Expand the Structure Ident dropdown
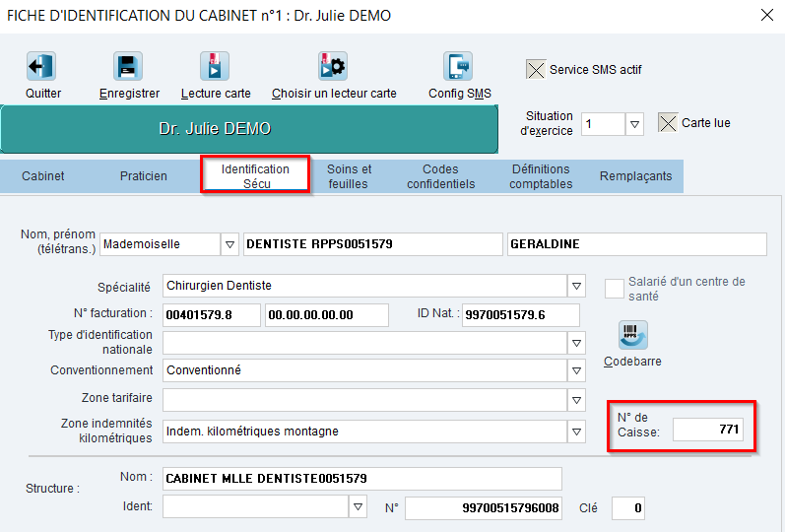The image size is (785, 532). click(x=358, y=507)
